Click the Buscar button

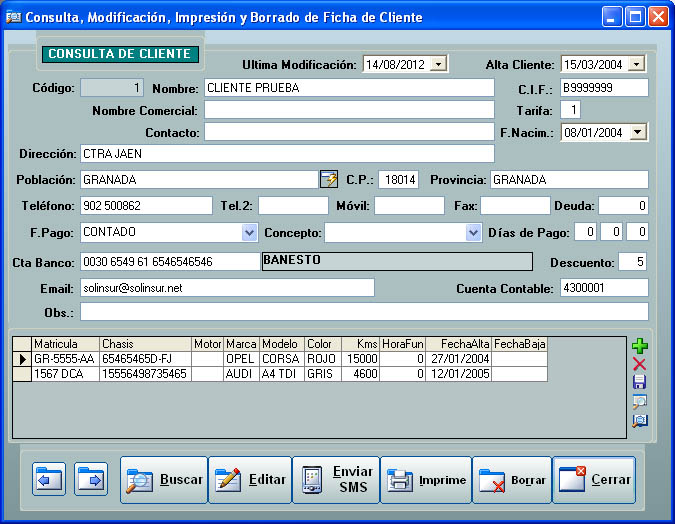coord(164,480)
